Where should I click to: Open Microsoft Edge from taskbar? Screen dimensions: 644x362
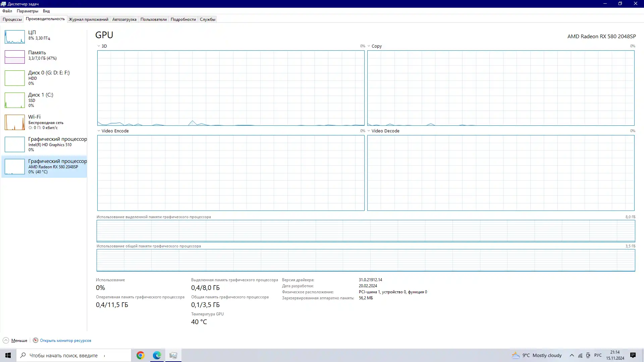click(x=157, y=355)
